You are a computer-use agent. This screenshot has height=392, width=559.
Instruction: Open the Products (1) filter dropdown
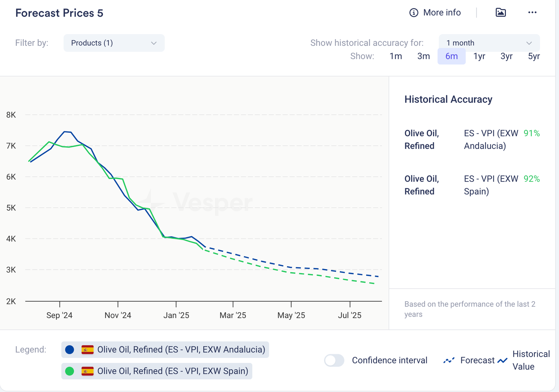click(114, 43)
